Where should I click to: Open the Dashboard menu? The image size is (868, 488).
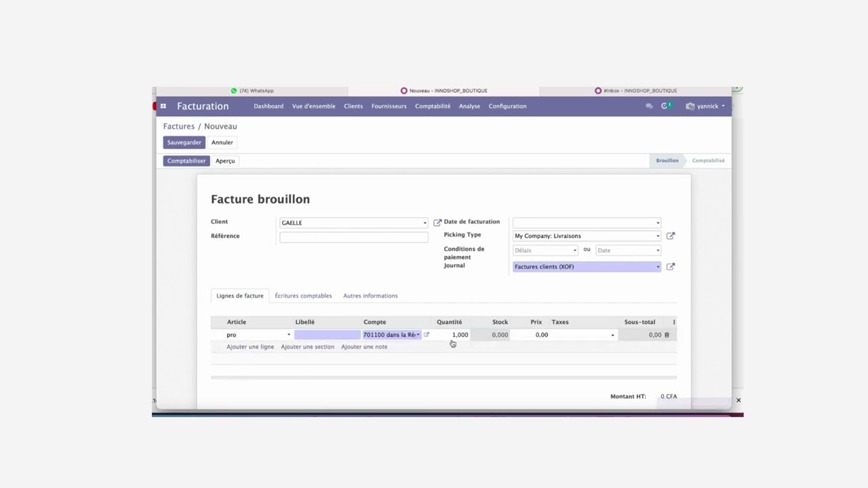[x=269, y=106]
